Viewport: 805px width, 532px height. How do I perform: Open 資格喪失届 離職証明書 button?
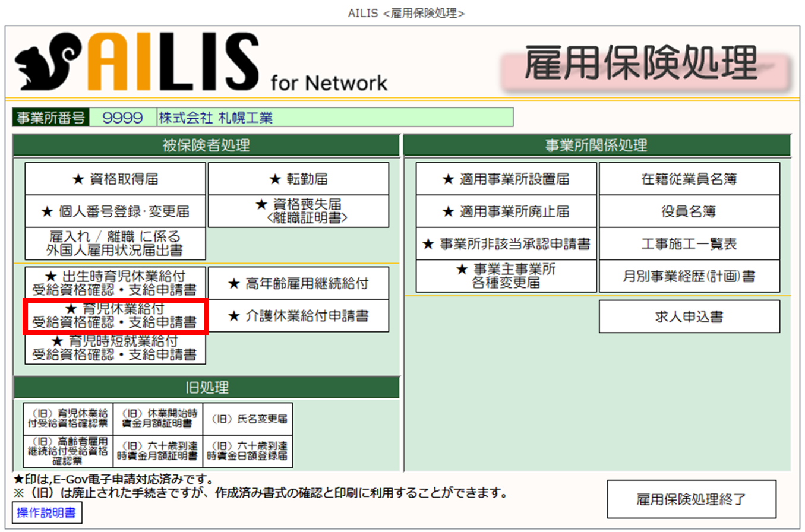(x=298, y=211)
